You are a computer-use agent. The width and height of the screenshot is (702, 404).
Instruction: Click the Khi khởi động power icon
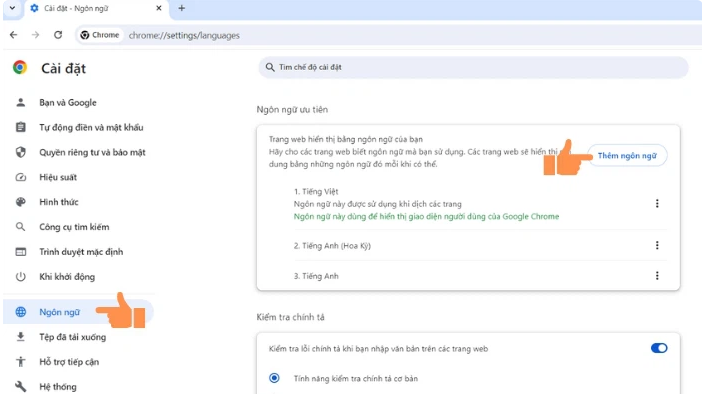click(20, 276)
